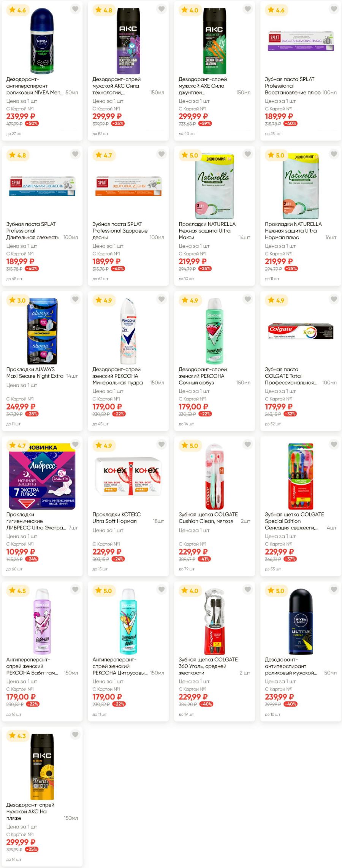This screenshot has width=342, height=868.
Task: Open the Либресс Ultra Экстра pads image
Action: 42,476
